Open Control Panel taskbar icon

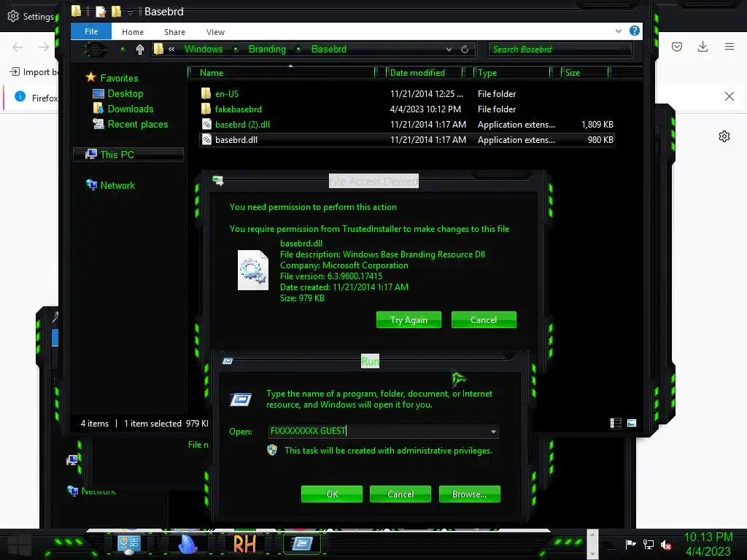tap(128, 544)
